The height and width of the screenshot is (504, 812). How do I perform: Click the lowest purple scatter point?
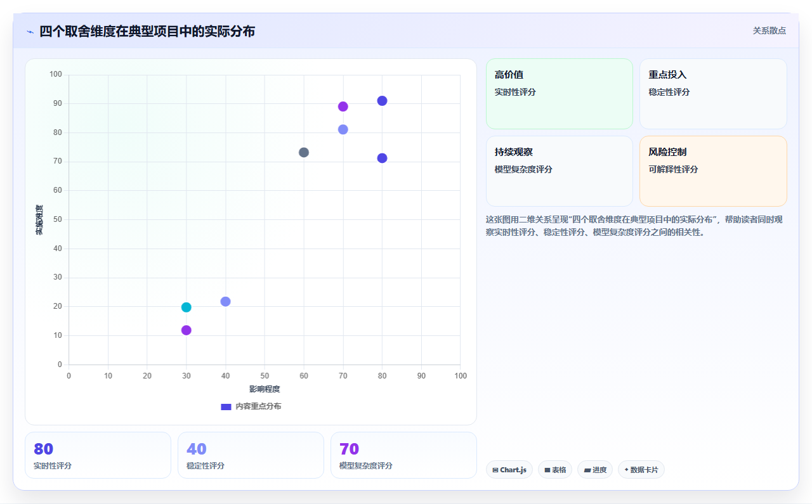(186, 330)
